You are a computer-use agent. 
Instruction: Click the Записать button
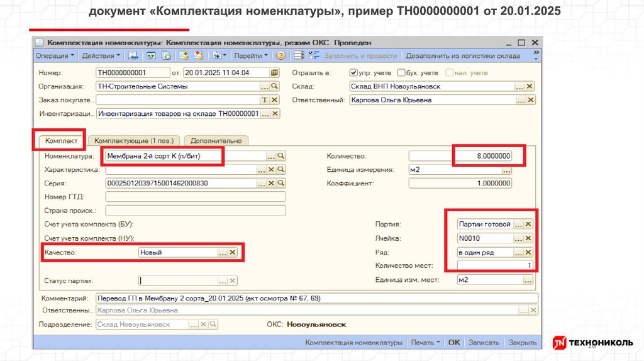[484, 342]
